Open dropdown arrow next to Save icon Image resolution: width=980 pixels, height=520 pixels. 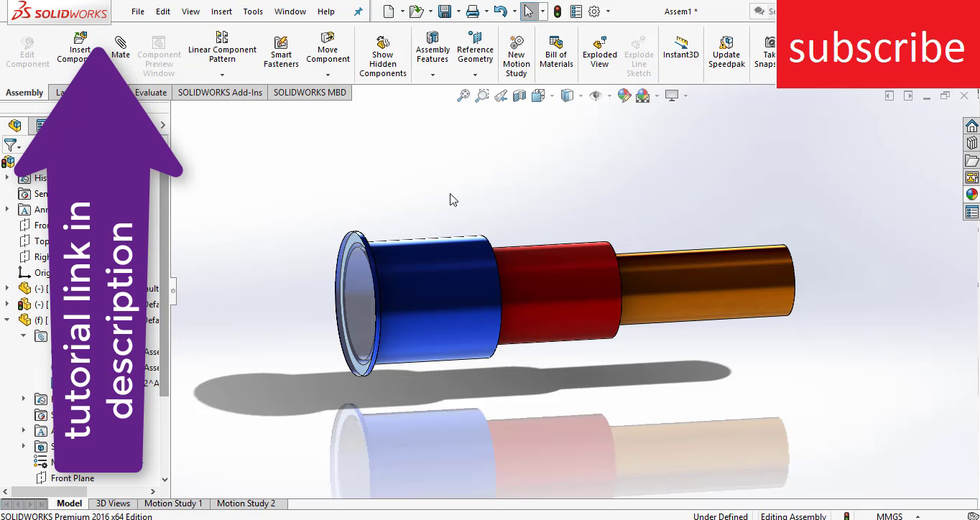(458, 11)
